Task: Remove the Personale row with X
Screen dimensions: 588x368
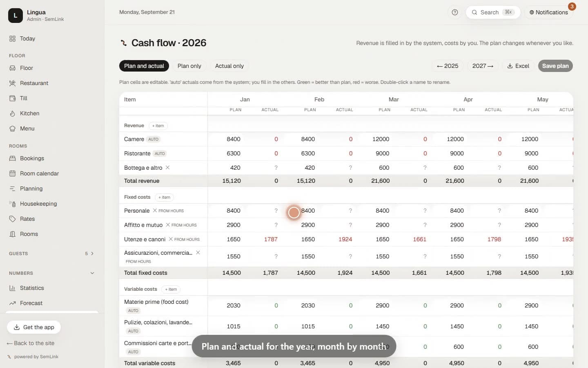Action: coord(155,211)
